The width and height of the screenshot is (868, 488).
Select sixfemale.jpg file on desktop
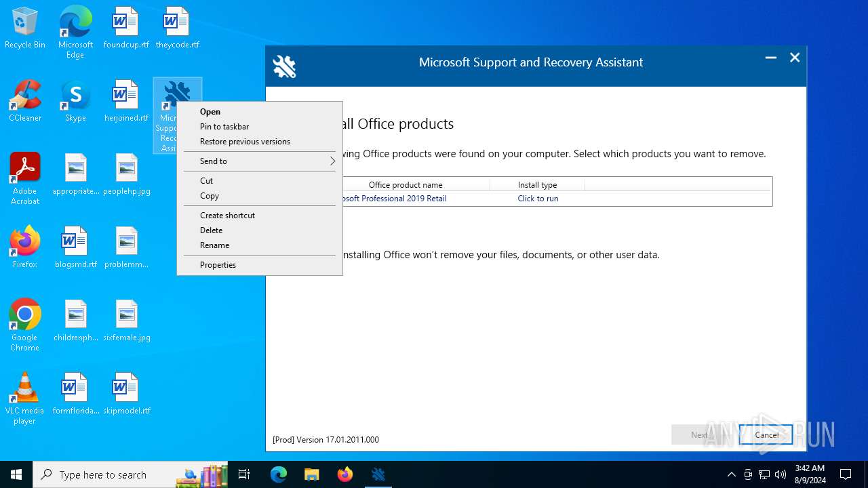126,321
